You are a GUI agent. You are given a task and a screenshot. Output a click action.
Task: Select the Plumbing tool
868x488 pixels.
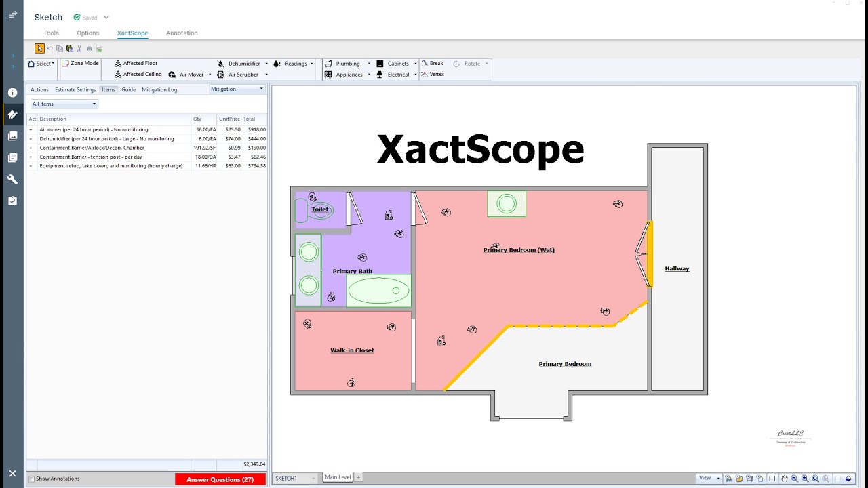coord(342,64)
